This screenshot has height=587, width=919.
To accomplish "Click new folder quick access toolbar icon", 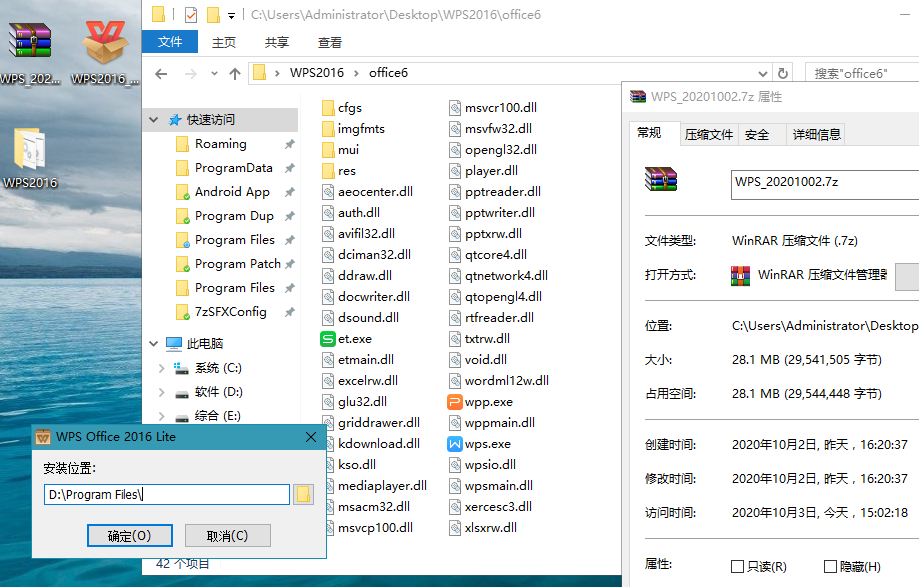I will pos(213,15).
